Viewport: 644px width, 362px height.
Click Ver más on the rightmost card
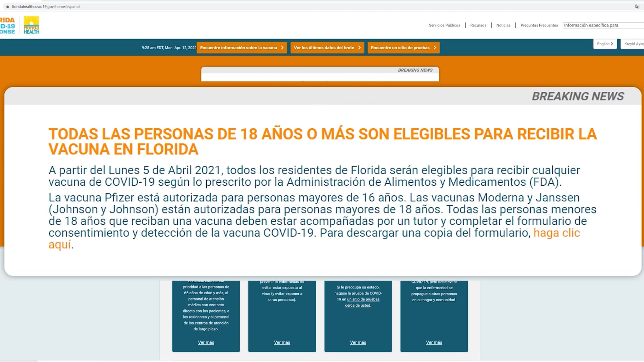click(434, 342)
